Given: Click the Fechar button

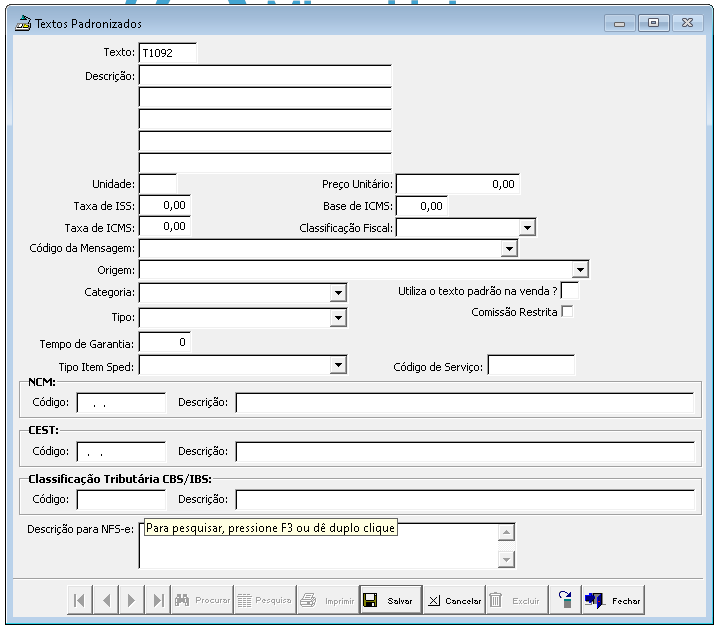Looking at the screenshot, I should coord(613,600).
